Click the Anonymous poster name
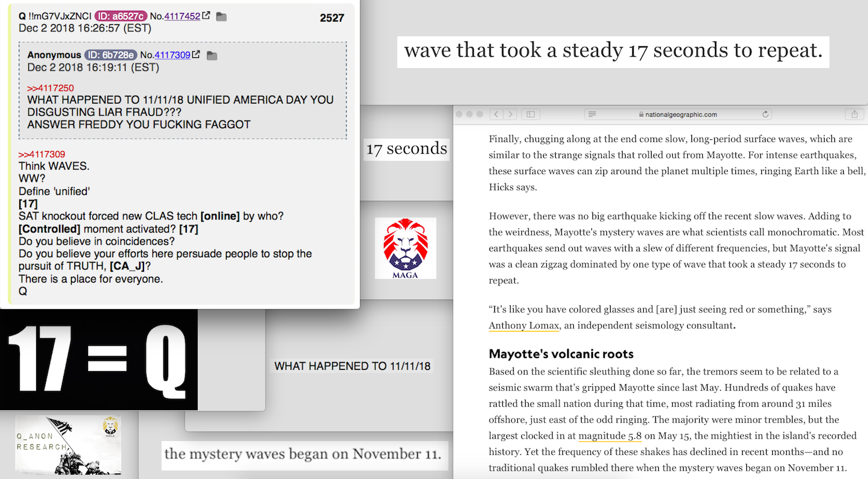 pyautogui.click(x=54, y=55)
